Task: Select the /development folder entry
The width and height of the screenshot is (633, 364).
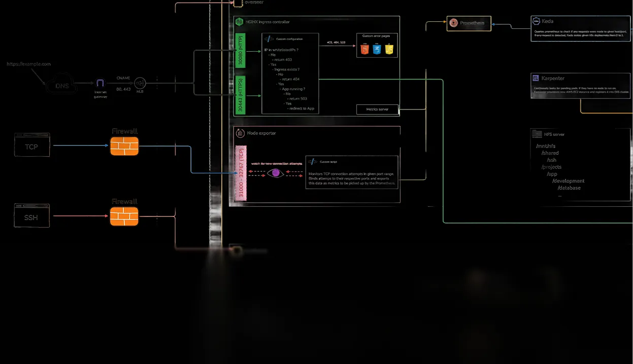Action: point(568,181)
